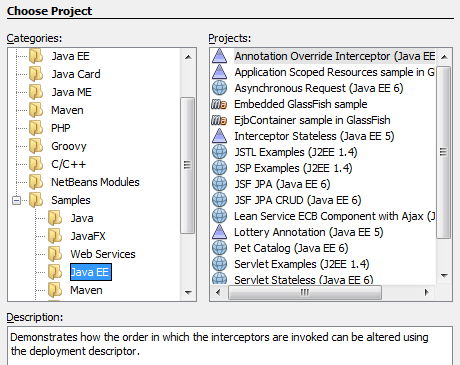Choose JSF JPA CRUD (Java EE 6) project
Screen dimensions: 460x365
297,200
